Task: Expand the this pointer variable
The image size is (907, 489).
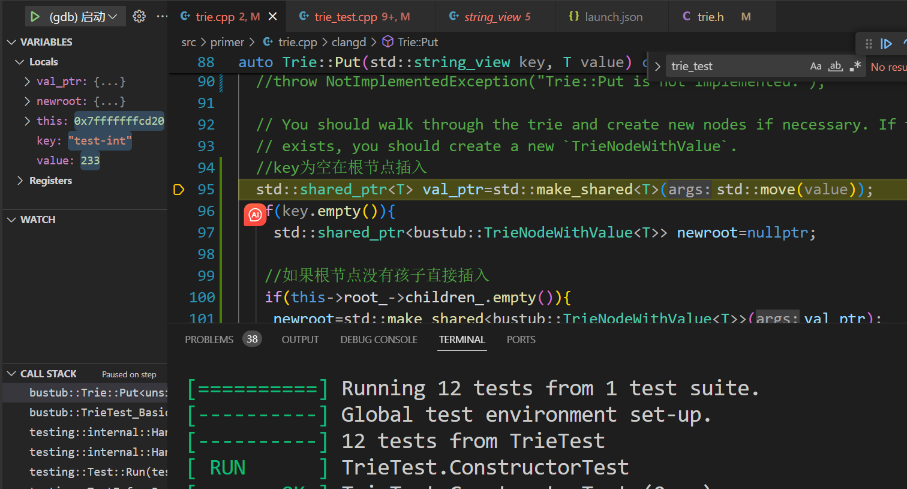Action: coord(27,121)
